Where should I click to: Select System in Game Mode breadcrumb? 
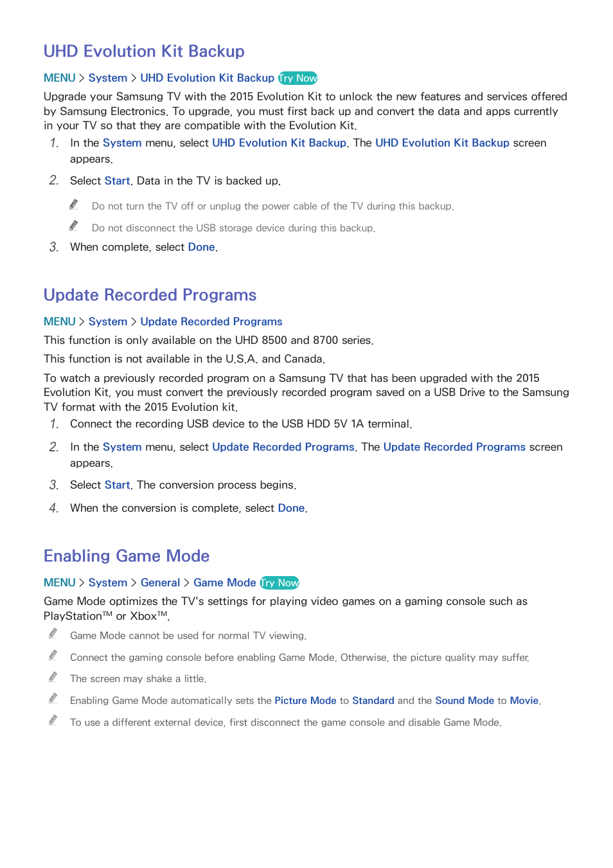[x=108, y=583]
